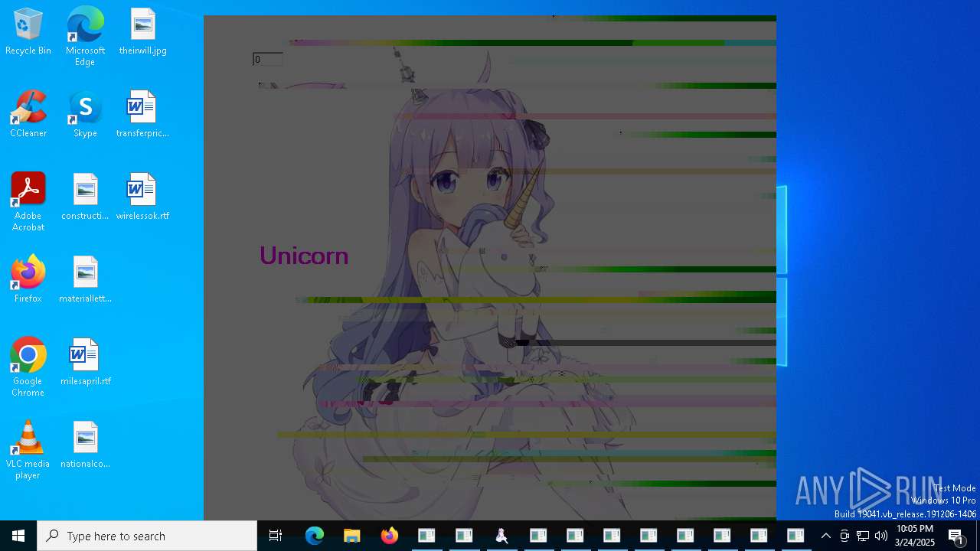Switch to the anime character app on the taskbar
The image size is (980, 551).
(501, 536)
